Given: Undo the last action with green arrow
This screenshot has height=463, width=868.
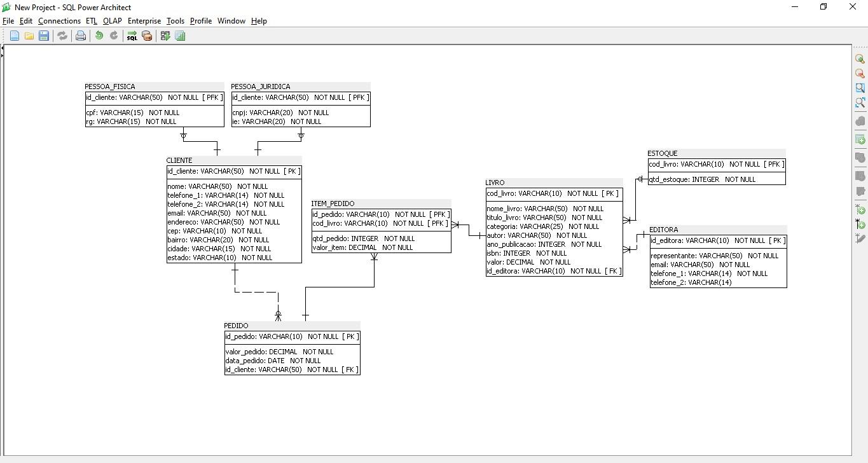Looking at the screenshot, I should (99, 36).
